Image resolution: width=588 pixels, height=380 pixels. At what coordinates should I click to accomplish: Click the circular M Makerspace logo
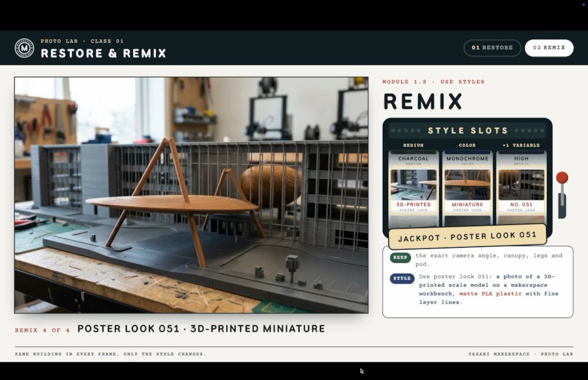pos(24,48)
